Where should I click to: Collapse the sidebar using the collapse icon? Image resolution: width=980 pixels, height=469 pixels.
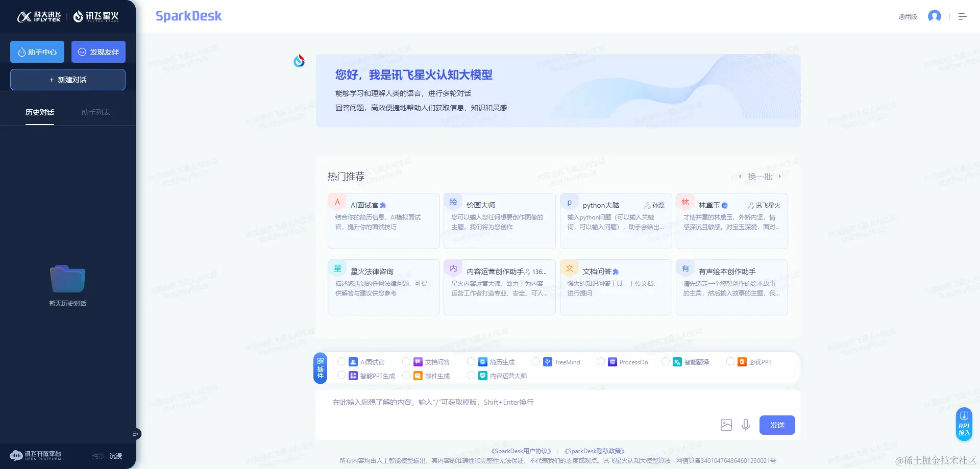(x=135, y=434)
